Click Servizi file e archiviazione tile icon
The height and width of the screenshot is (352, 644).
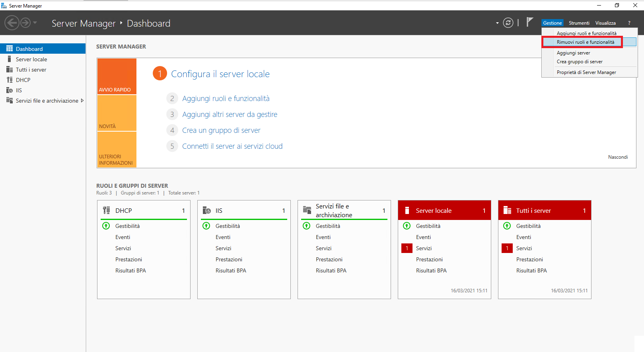[x=307, y=210]
